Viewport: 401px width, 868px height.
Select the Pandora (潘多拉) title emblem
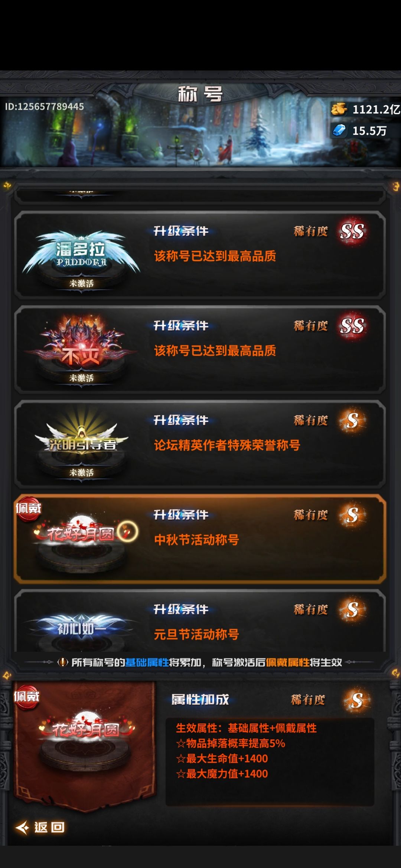coord(81,252)
